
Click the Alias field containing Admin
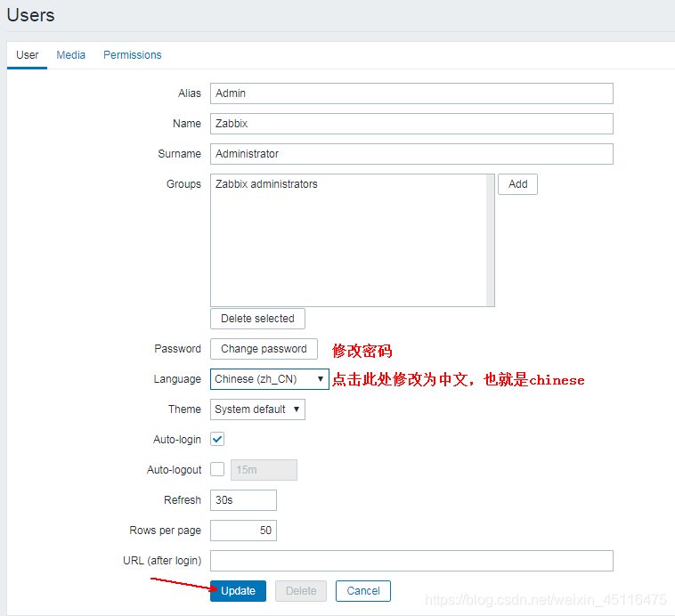[411, 93]
